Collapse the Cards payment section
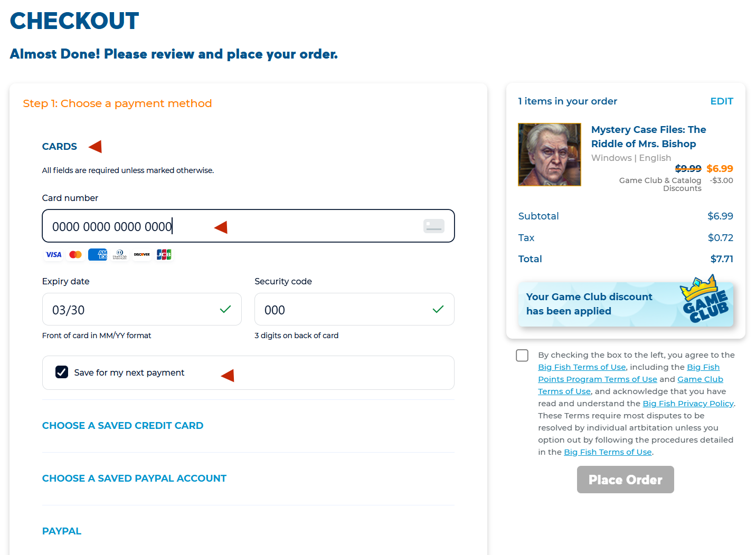 pos(60,147)
